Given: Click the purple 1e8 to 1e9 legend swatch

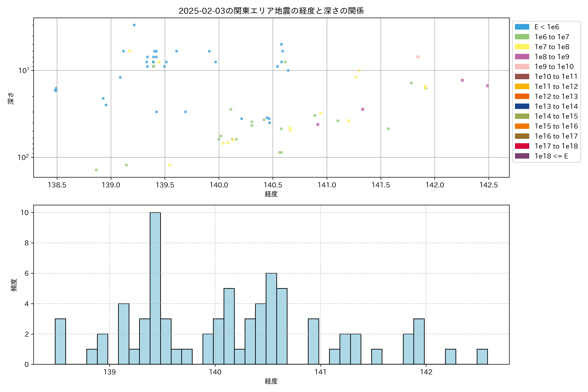Looking at the screenshot, I should pyautogui.click(x=522, y=57).
